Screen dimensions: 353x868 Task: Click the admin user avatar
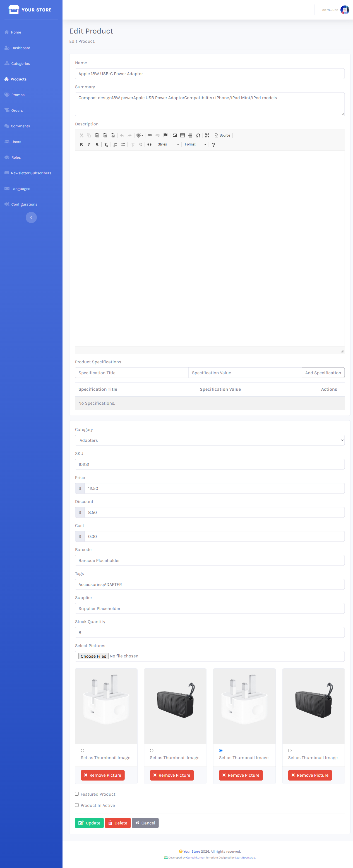[344, 10]
